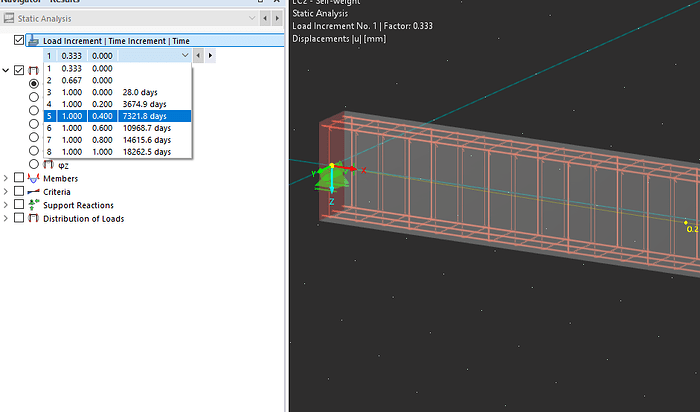Screen dimensions: 700x412
Task: Click the Members tree label
Action: click(60, 179)
